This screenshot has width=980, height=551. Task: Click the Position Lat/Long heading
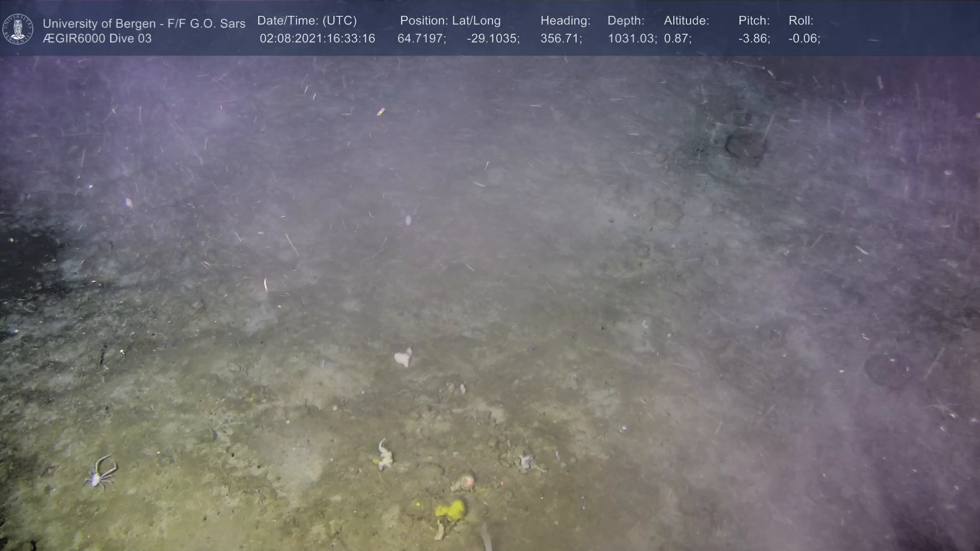point(450,21)
